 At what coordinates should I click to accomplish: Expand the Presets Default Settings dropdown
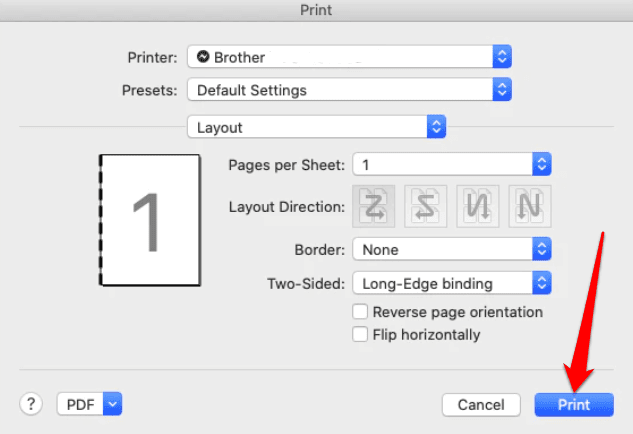click(349, 90)
